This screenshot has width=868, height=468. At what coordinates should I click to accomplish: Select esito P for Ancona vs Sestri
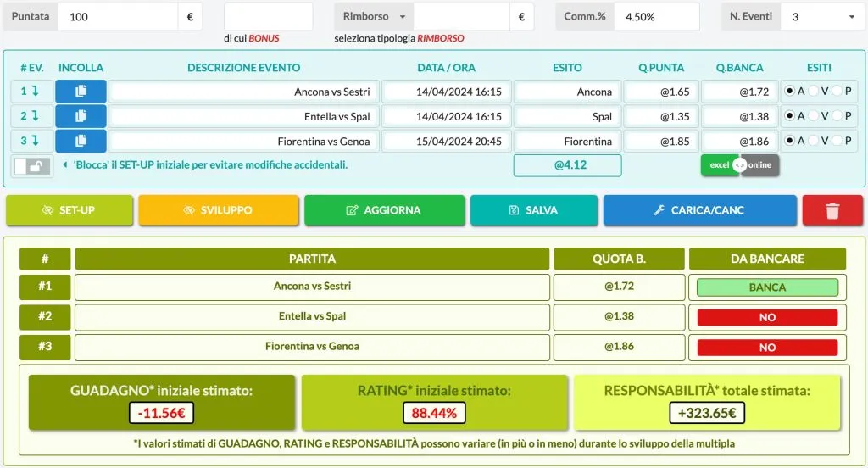(x=837, y=91)
